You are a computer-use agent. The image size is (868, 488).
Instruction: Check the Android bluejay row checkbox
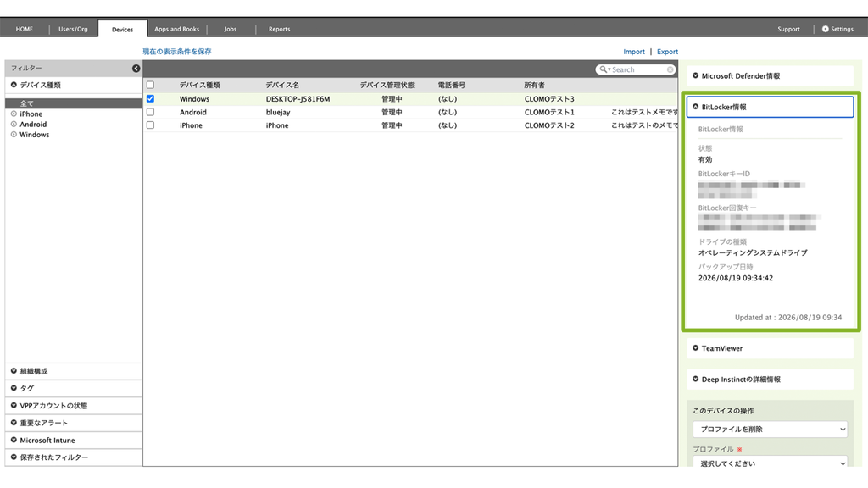point(151,112)
